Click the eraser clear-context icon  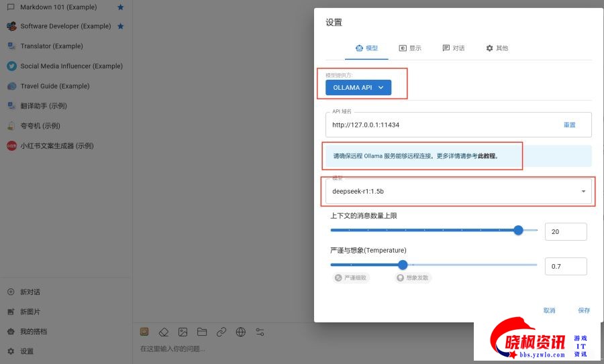[x=164, y=332]
